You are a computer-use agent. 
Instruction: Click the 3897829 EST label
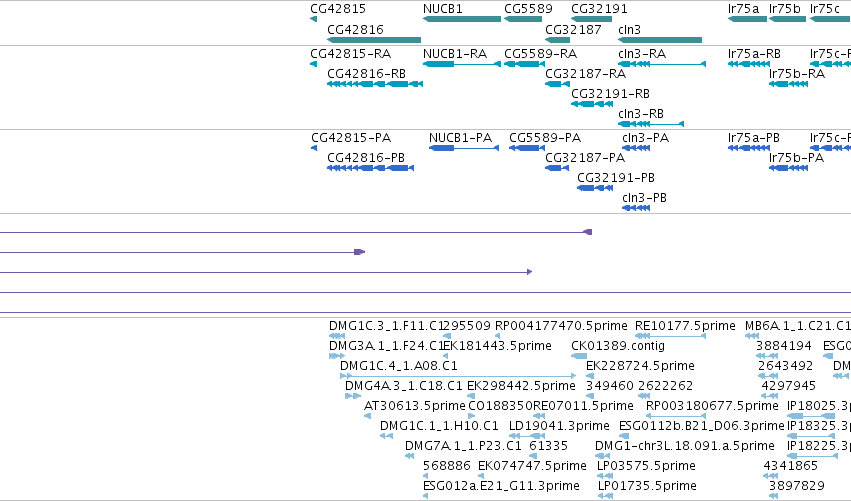pos(797,486)
